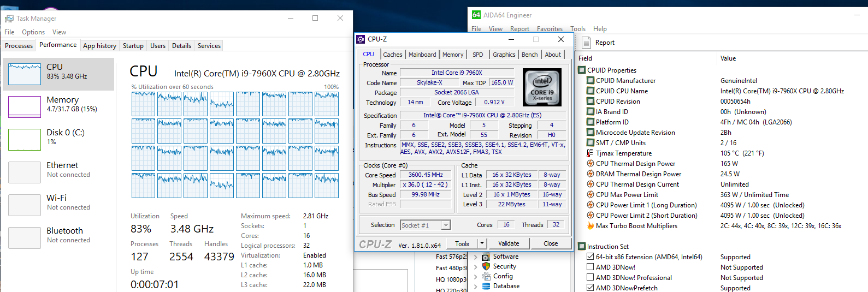Open the Graphics tab in CPU-Z

[504, 55]
